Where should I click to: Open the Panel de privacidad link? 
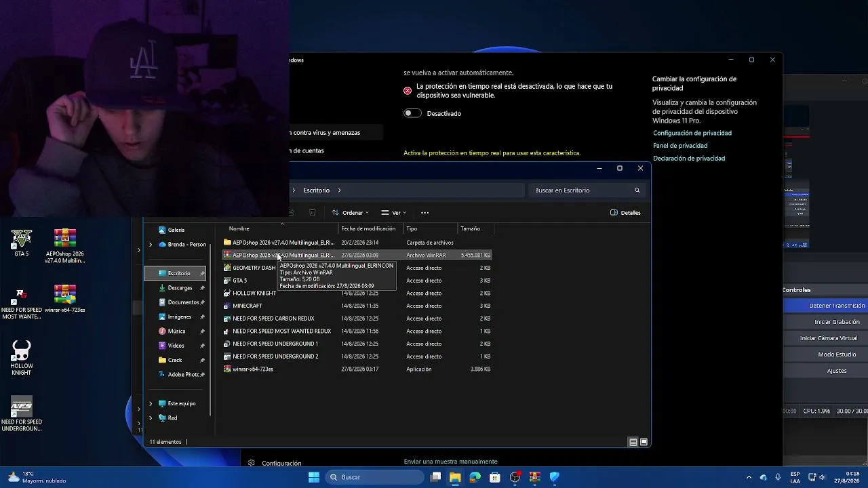(x=680, y=146)
